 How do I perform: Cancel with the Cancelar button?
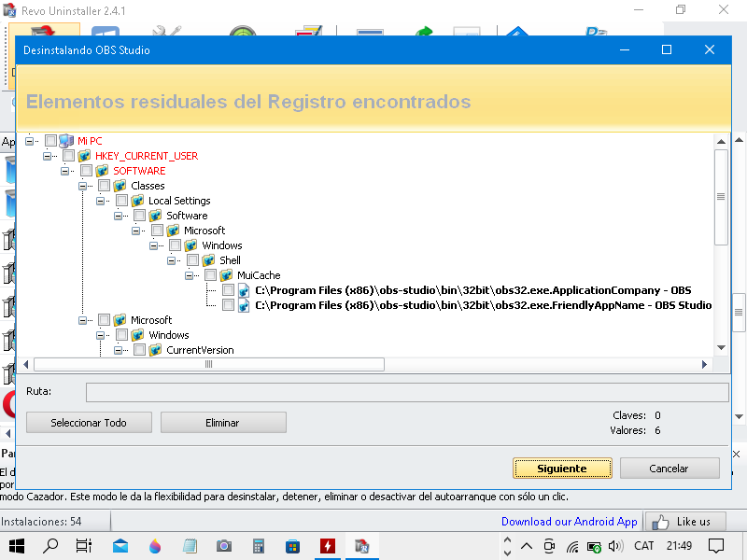click(669, 469)
